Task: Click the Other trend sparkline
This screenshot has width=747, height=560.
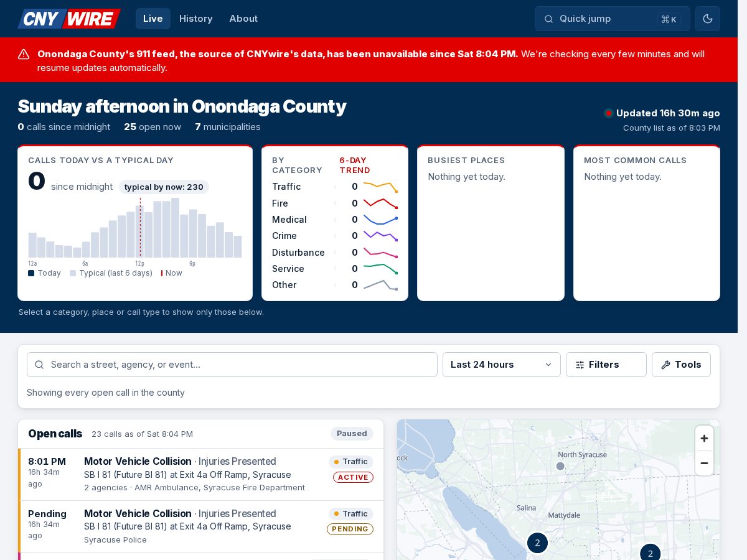Action: point(380,285)
